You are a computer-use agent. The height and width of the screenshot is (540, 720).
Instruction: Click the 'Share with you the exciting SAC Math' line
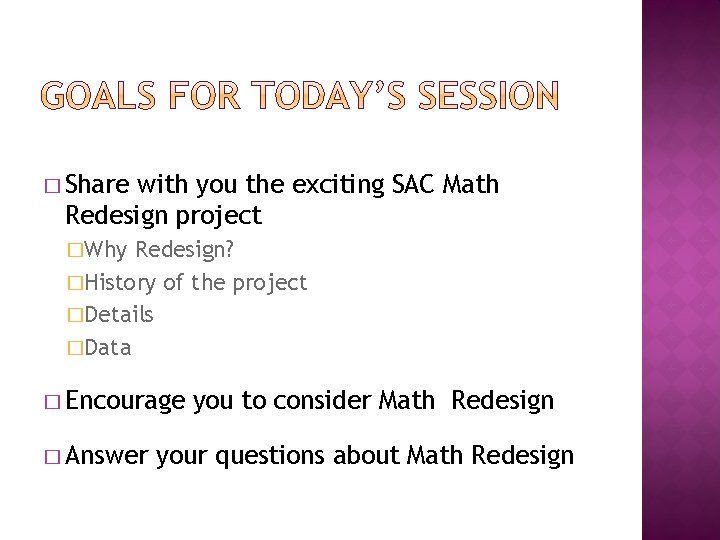pos(282,185)
